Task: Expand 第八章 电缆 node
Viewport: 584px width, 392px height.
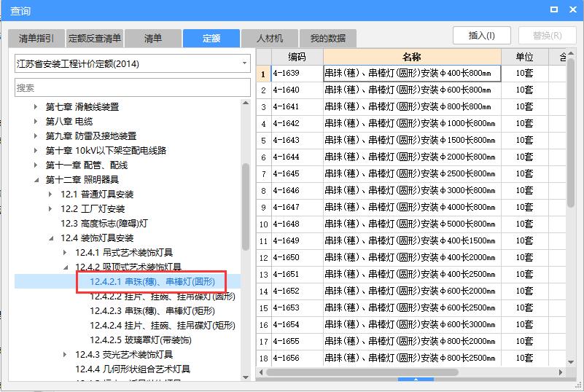Action: tap(36, 122)
